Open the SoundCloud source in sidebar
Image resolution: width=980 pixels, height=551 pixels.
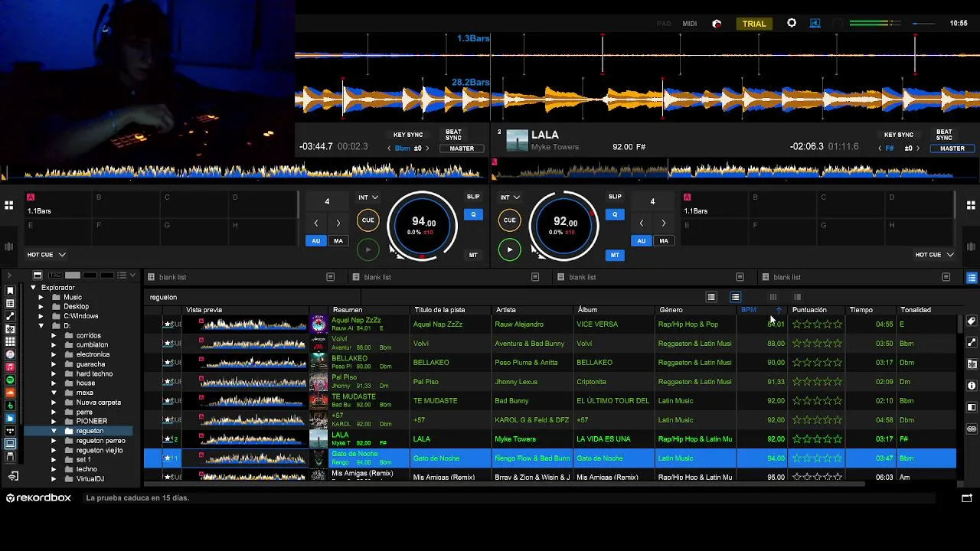coord(10,393)
